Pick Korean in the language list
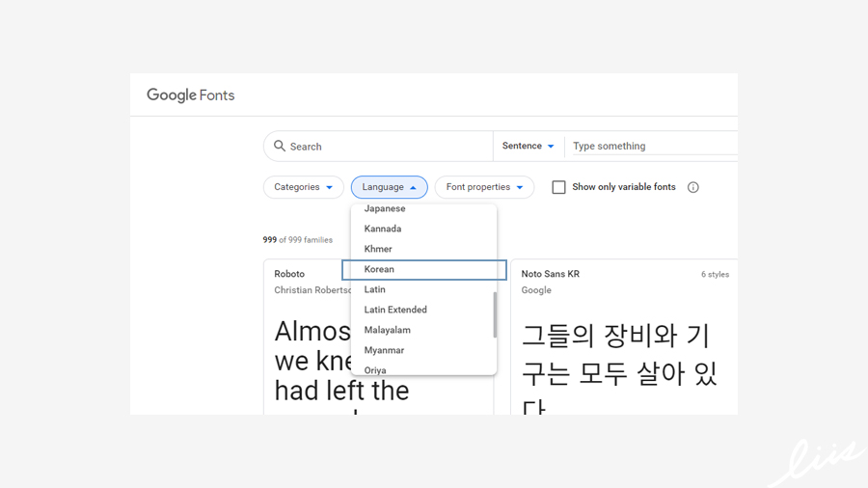The image size is (868, 488). [424, 269]
